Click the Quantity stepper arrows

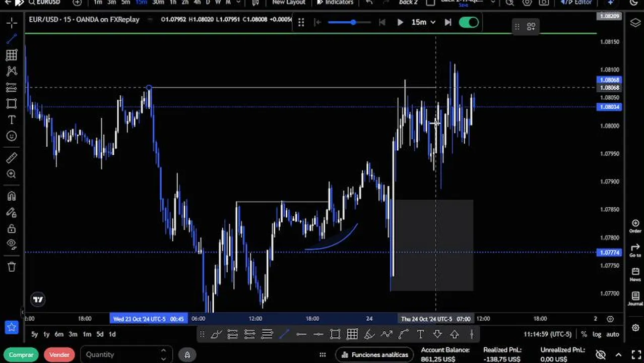[163, 355]
